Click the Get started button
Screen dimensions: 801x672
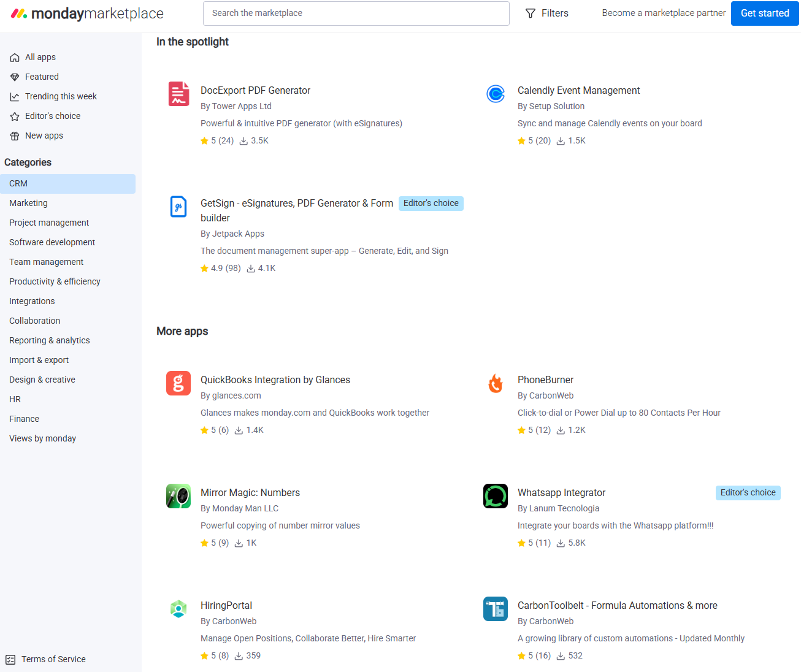[764, 13]
